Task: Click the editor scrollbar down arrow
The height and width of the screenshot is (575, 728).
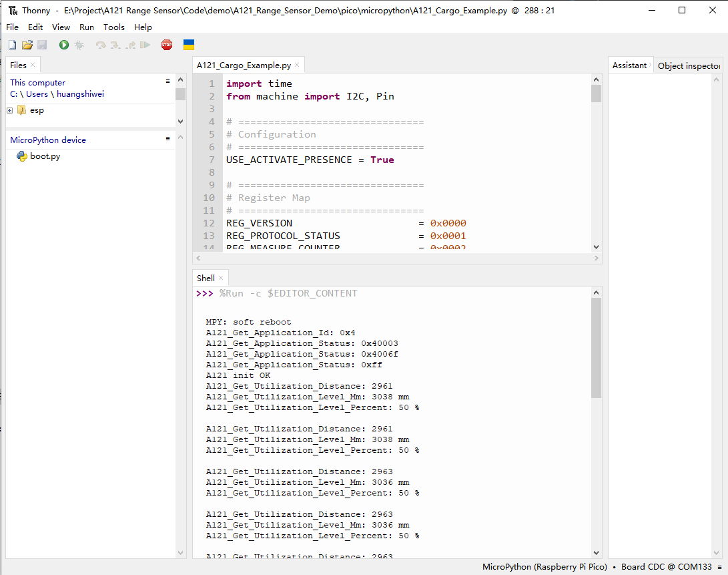Action: (596, 247)
